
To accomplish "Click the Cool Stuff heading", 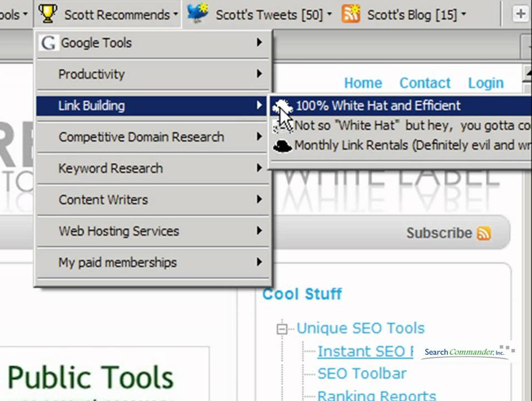I will 302,294.
